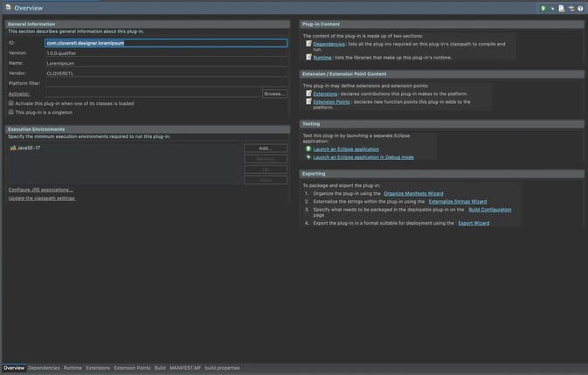Click the General Information section header
Image resolution: width=588 pixels, height=375 pixels.
(x=148, y=24)
